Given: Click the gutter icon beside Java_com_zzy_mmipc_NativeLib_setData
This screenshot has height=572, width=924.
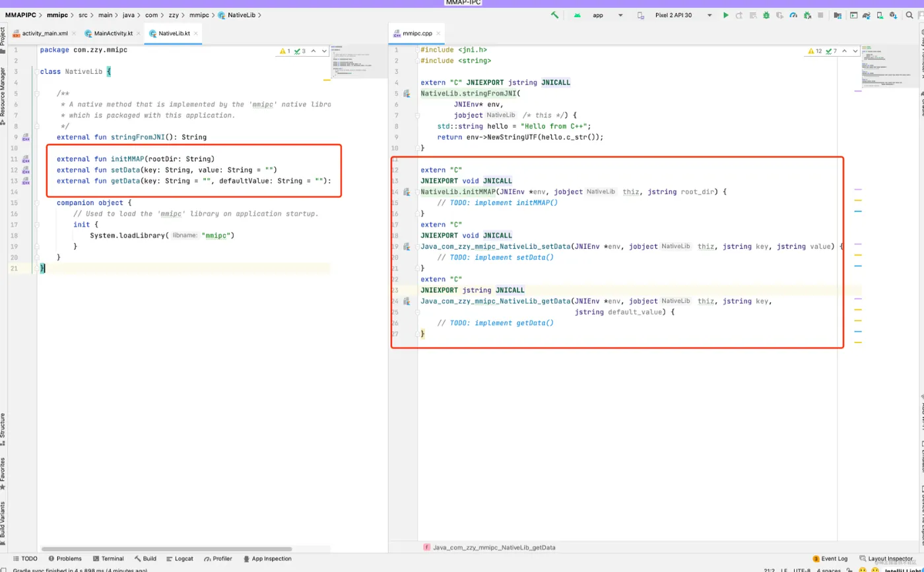Looking at the screenshot, I should pos(407,246).
